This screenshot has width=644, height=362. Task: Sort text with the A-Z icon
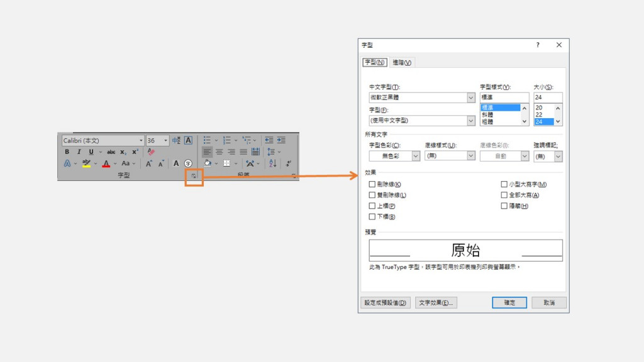coord(273,163)
